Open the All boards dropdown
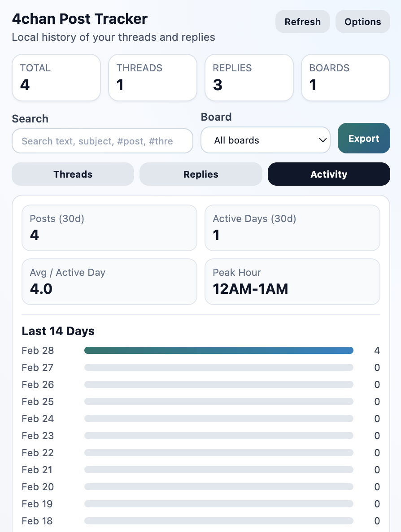The height and width of the screenshot is (532, 401). (x=265, y=140)
